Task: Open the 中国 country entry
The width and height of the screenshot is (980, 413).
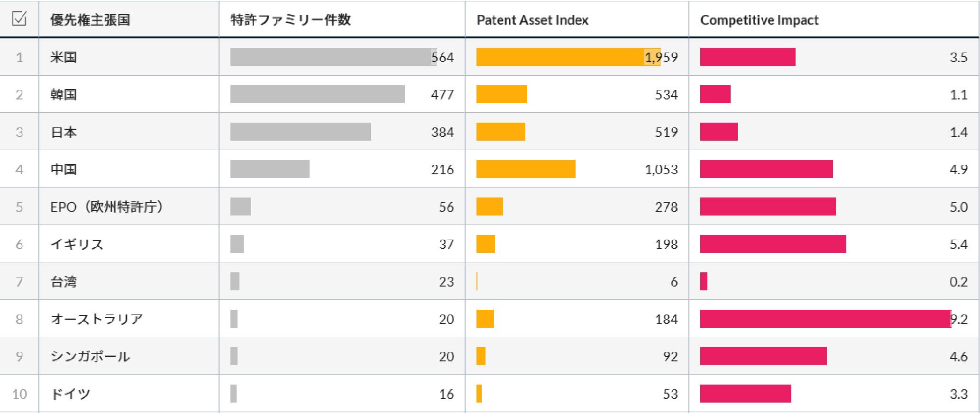Action: tap(64, 170)
